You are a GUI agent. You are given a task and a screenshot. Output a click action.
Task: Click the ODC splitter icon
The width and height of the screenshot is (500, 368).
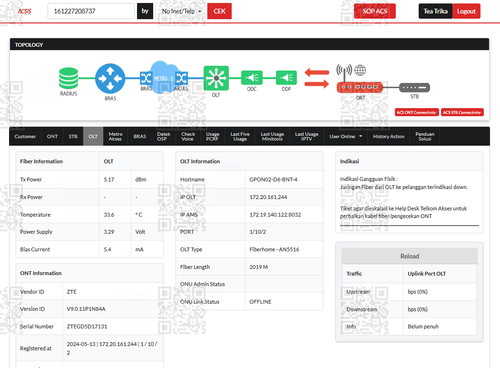(x=252, y=78)
